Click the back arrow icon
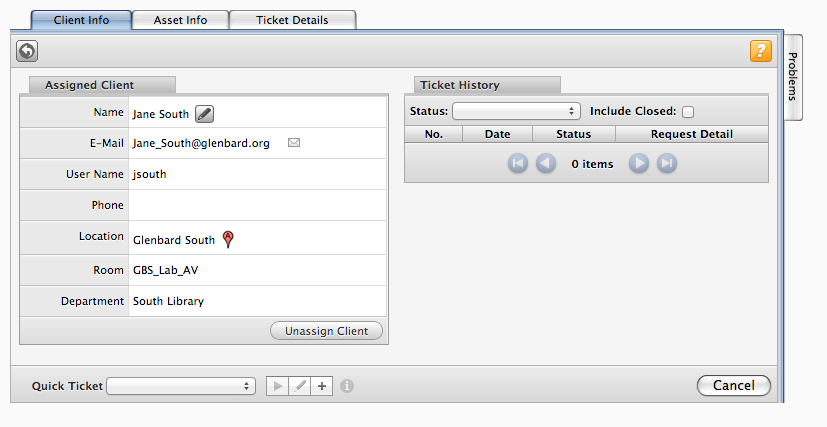 pos(27,51)
